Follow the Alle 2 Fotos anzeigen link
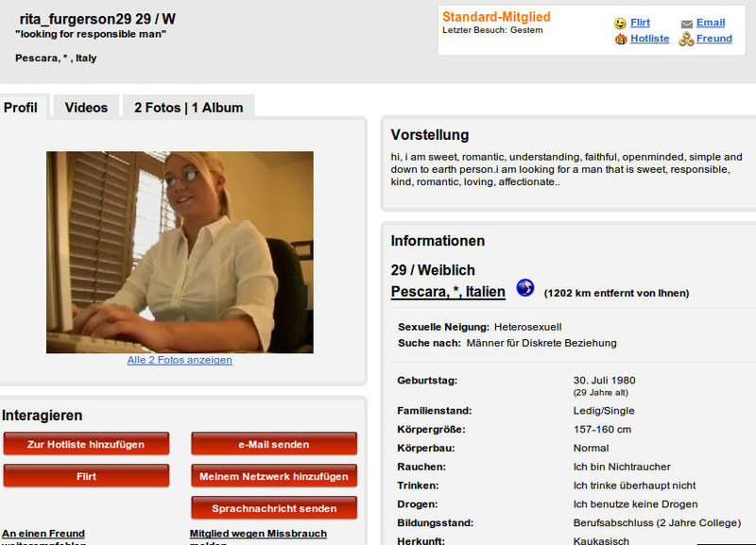This screenshot has height=545, width=756. [x=180, y=360]
